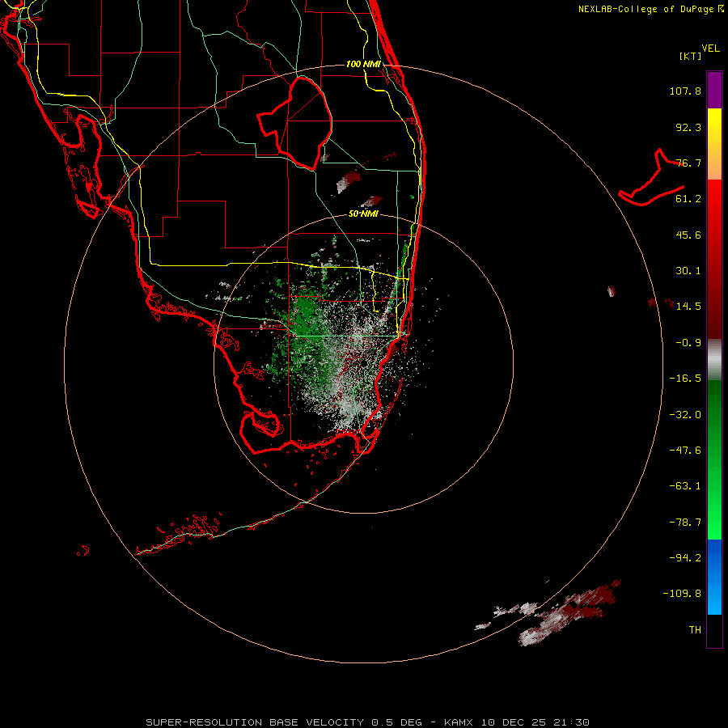
Task: Click the -109.8 legend value
Action: tap(682, 594)
